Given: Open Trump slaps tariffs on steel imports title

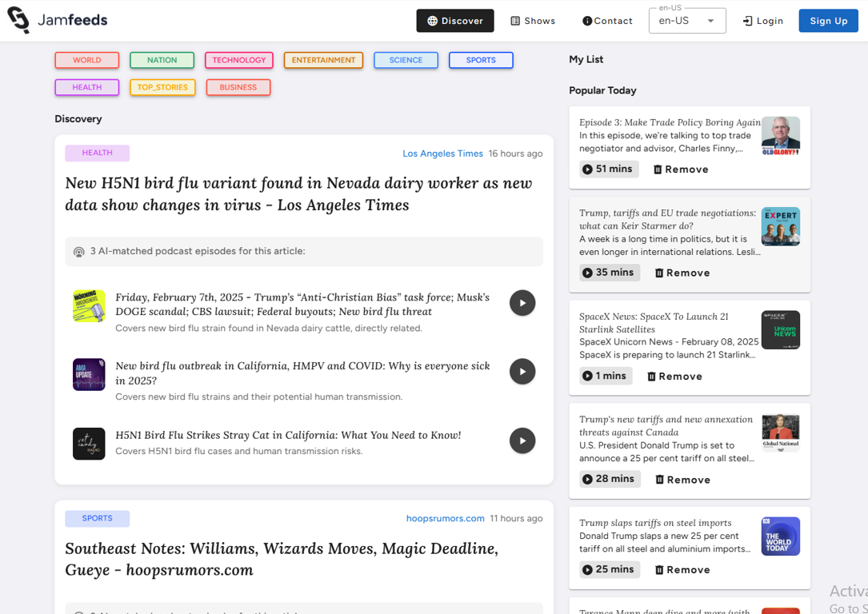Looking at the screenshot, I should (655, 523).
